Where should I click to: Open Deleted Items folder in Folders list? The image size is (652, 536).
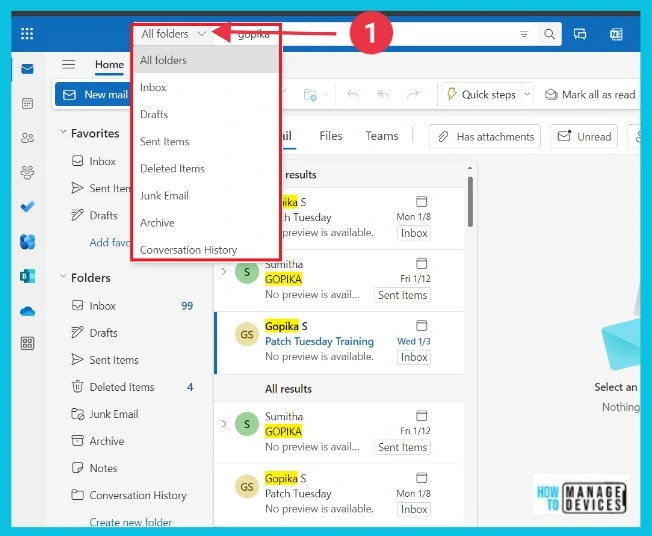coord(121,387)
